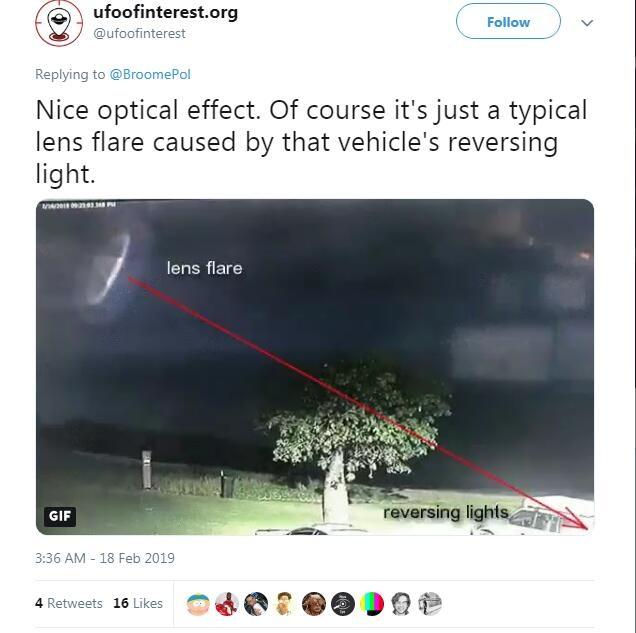Viewport: 636px width, 633px height.
Task: Open the last sketch-style avatar liker
Action: click(430, 604)
